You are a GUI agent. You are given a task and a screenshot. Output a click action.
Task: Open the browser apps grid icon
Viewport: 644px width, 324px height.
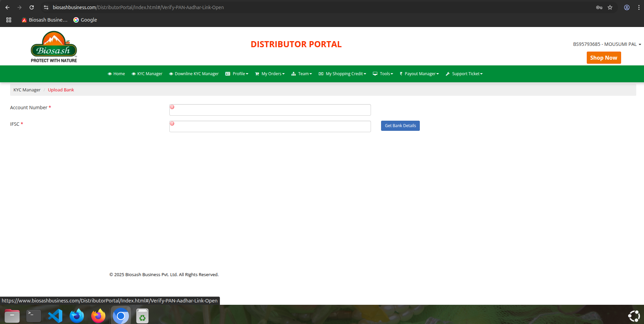(x=9, y=20)
